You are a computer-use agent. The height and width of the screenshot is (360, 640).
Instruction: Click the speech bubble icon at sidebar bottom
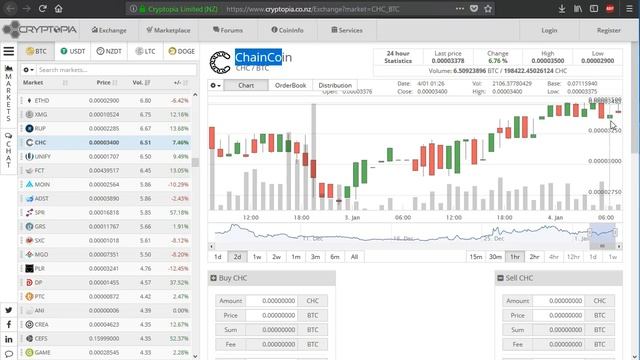(9, 353)
